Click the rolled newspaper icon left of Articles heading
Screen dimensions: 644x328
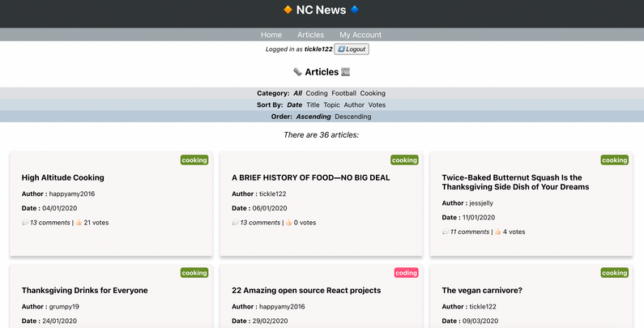pyautogui.click(x=297, y=72)
